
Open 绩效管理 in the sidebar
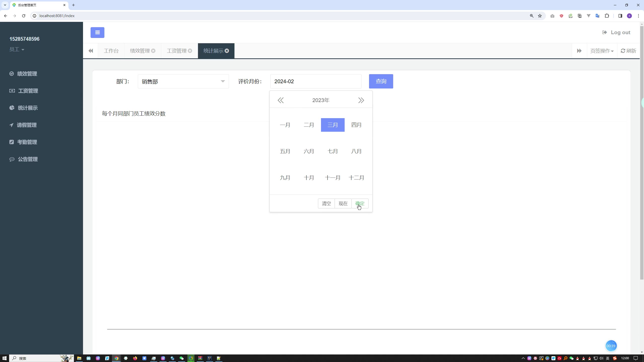pyautogui.click(x=23, y=74)
